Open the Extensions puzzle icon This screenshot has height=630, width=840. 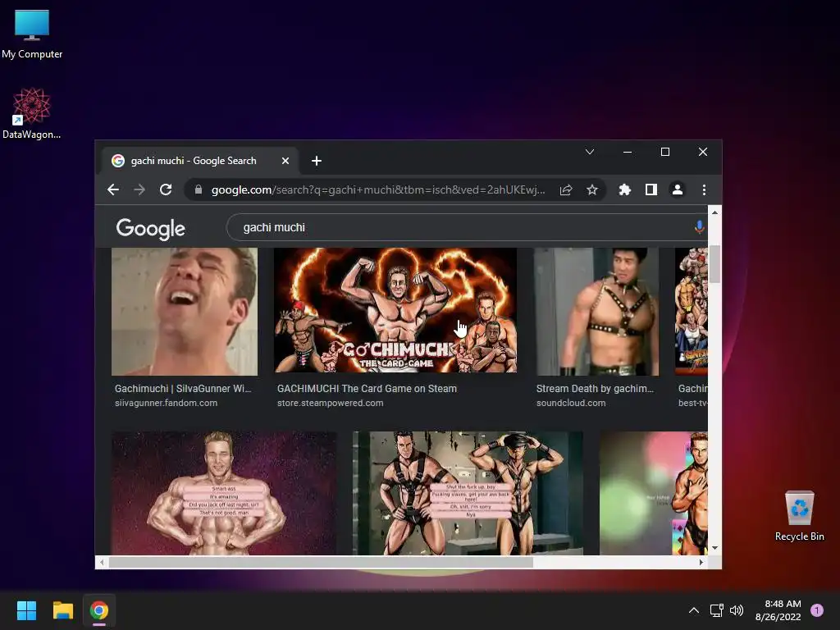624,189
